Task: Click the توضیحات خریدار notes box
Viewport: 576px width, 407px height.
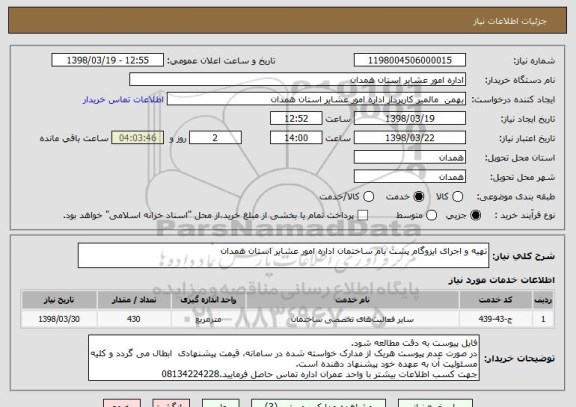Action: click(x=284, y=358)
